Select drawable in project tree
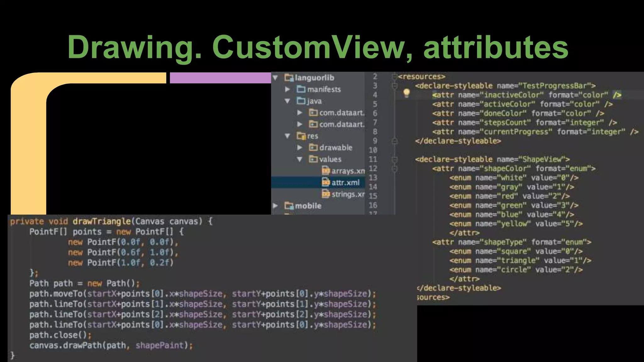Viewport: 644px width, 362px height. pyautogui.click(x=336, y=147)
